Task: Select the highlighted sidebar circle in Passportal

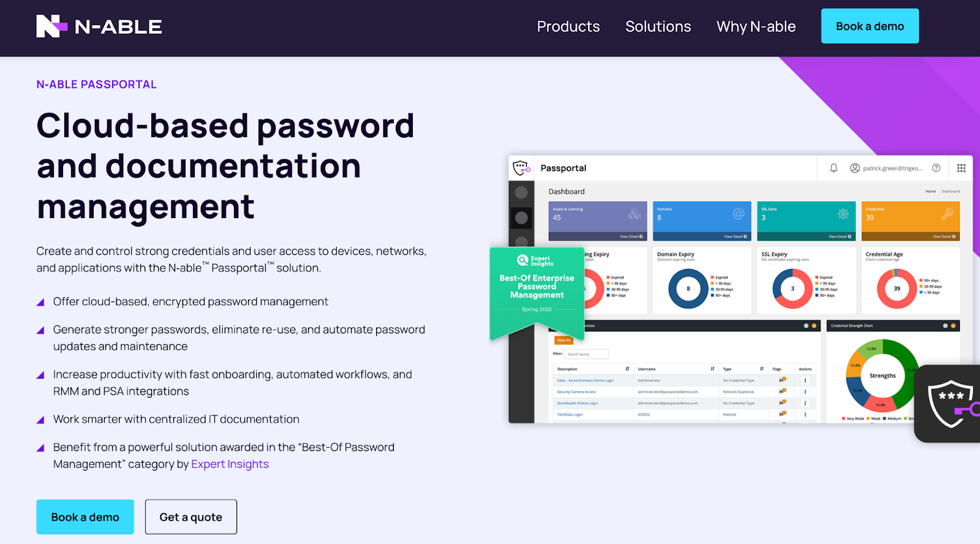Action: (521, 217)
